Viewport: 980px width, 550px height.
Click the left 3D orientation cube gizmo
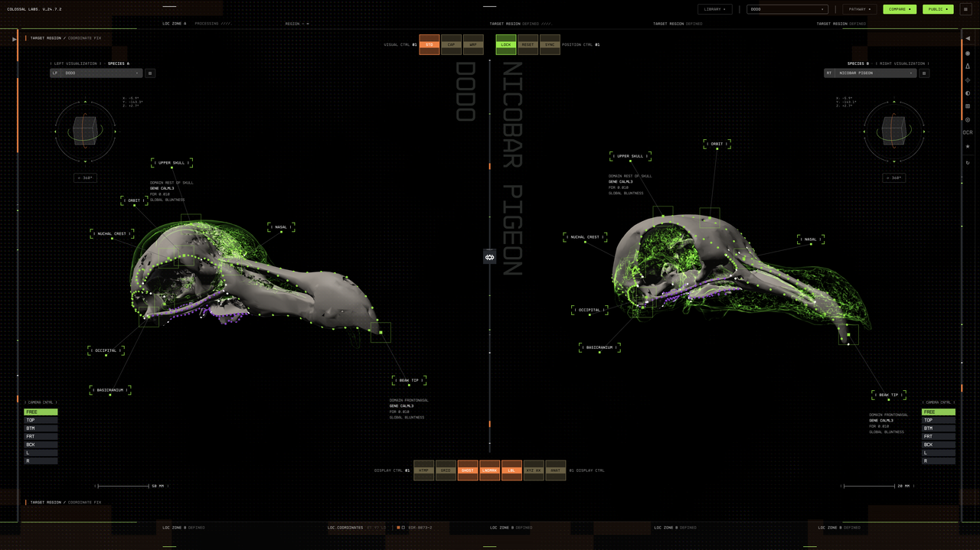coord(85,131)
